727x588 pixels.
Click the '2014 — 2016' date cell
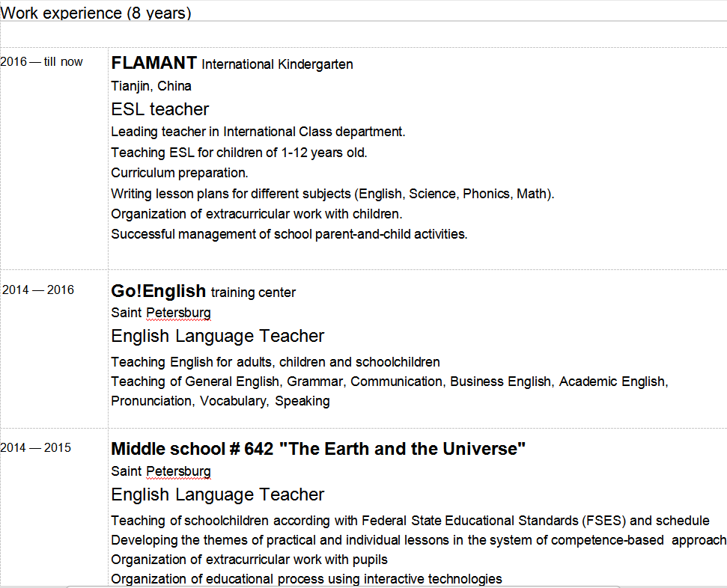pyautogui.click(x=38, y=290)
